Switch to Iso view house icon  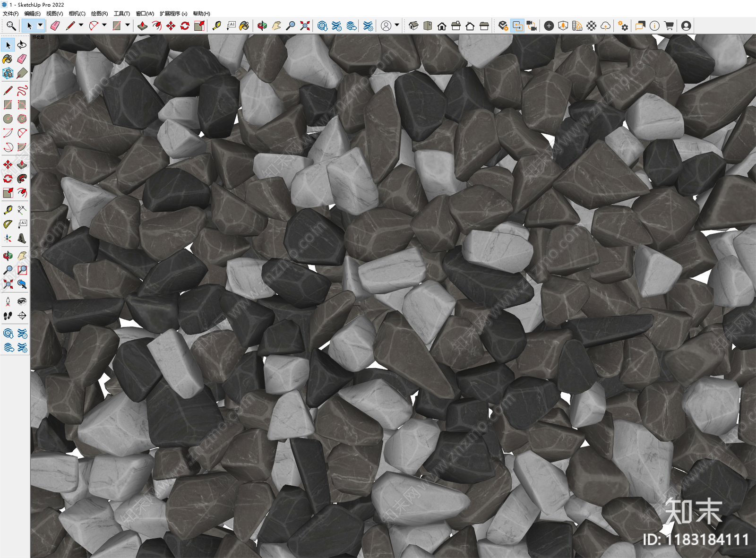pyautogui.click(x=413, y=26)
